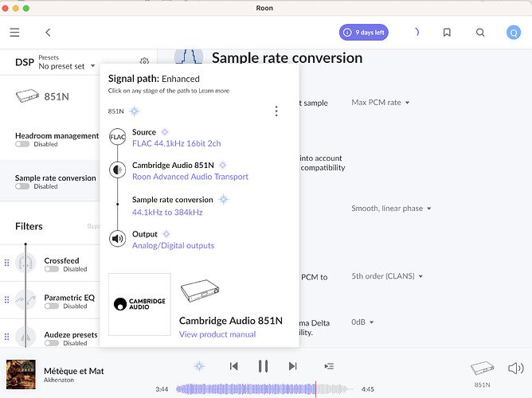Open search with the magnifier icon

click(x=480, y=33)
